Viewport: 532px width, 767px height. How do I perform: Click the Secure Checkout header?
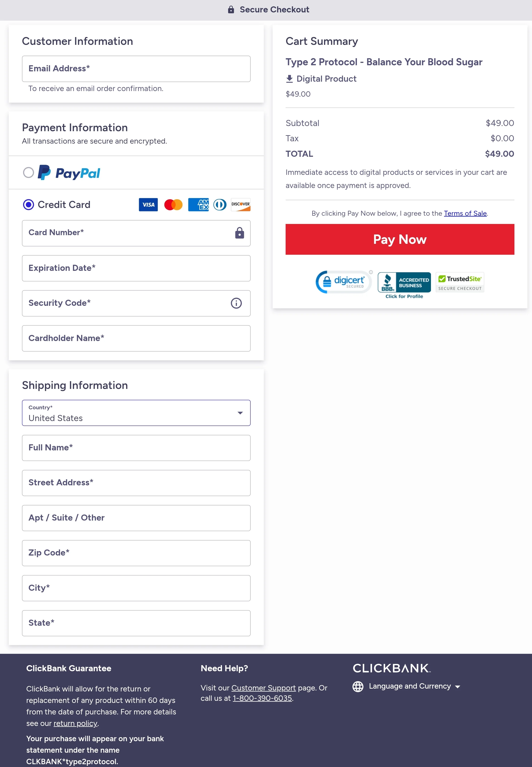pyautogui.click(x=269, y=9)
